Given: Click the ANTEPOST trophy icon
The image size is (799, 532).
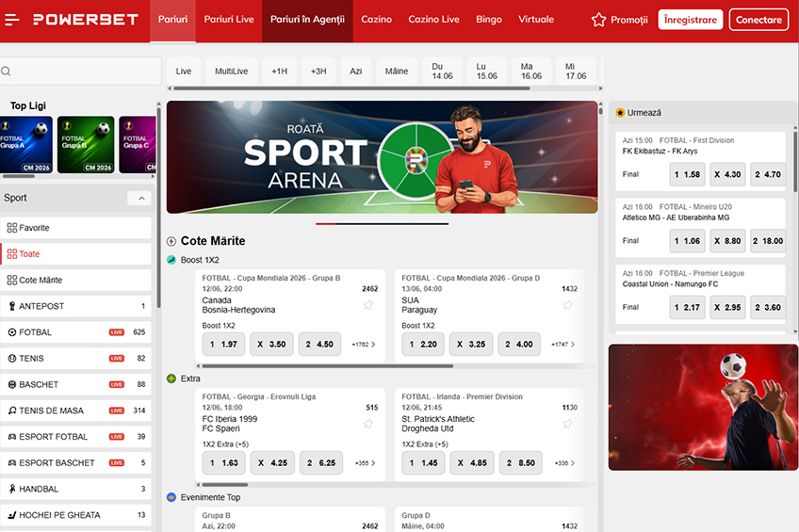Looking at the screenshot, I should point(12,306).
